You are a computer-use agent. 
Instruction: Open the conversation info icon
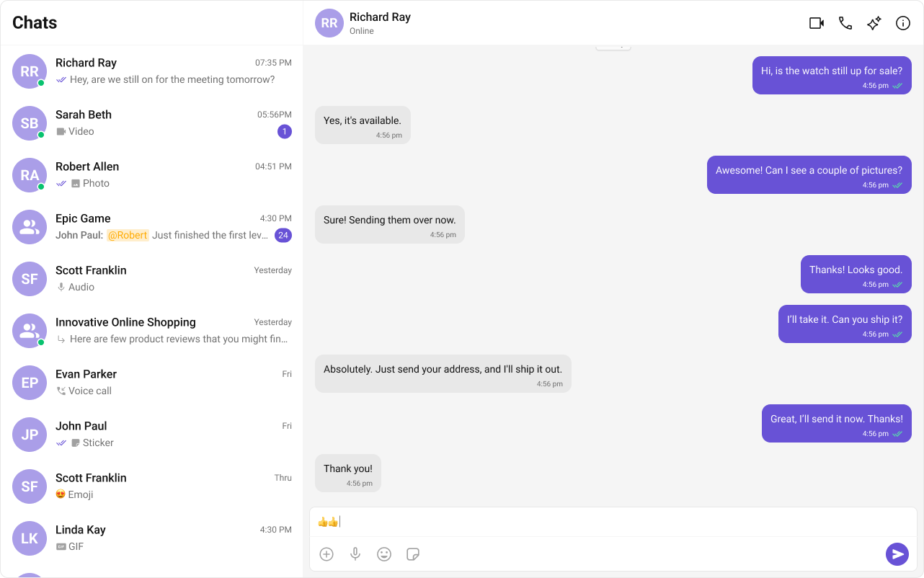[x=903, y=23]
